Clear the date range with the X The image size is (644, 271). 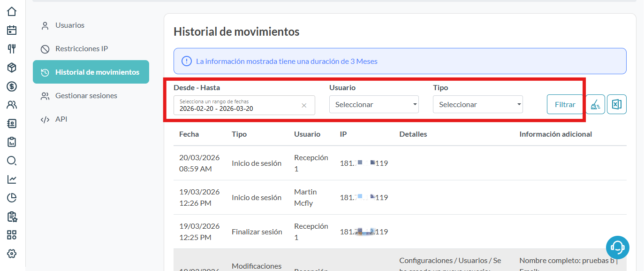[x=304, y=106]
